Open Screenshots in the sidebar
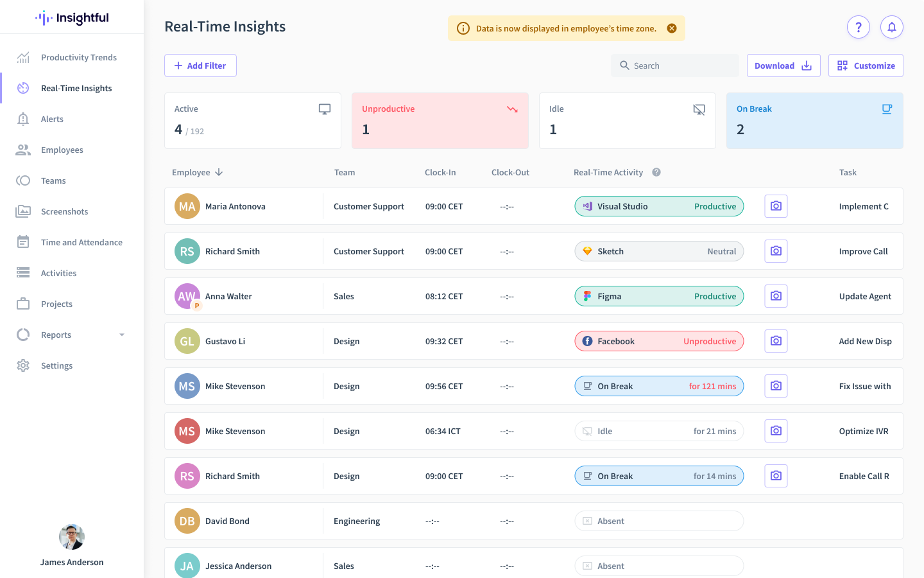 point(72,211)
